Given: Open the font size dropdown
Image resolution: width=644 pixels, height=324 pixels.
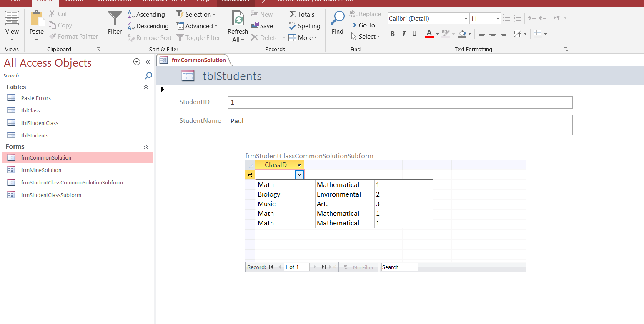Looking at the screenshot, I should pyautogui.click(x=497, y=19).
